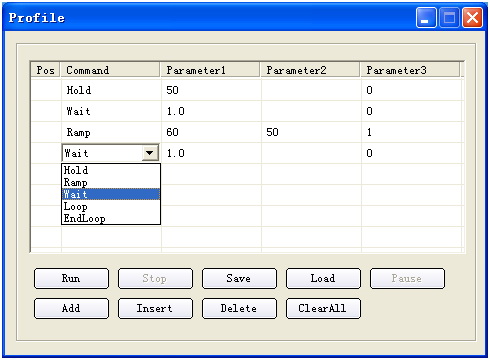
Task: Collapse the Wait command dropdown arrow
Action: [150, 153]
